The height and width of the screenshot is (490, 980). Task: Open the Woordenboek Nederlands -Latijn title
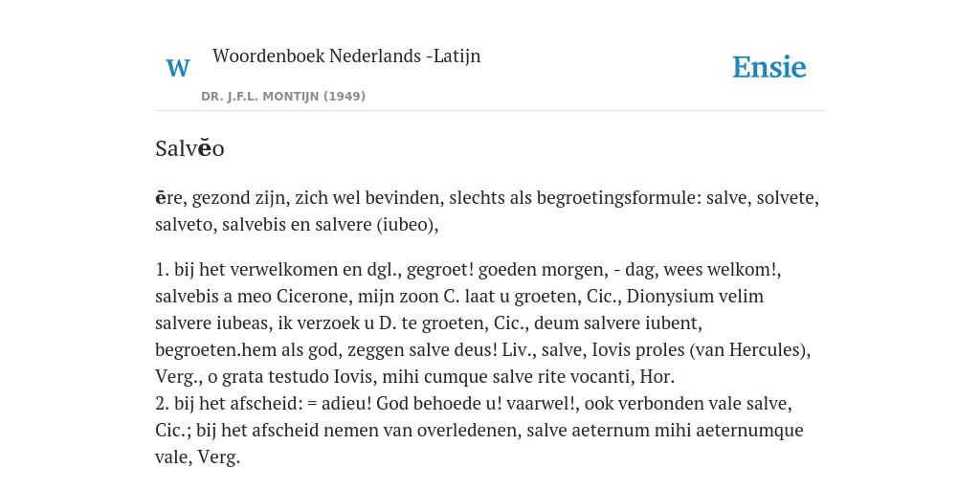click(x=346, y=56)
